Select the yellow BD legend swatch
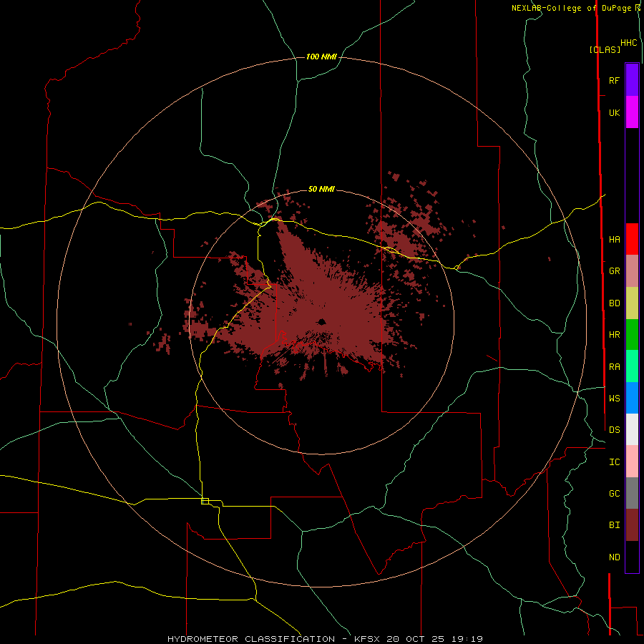 point(632,303)
